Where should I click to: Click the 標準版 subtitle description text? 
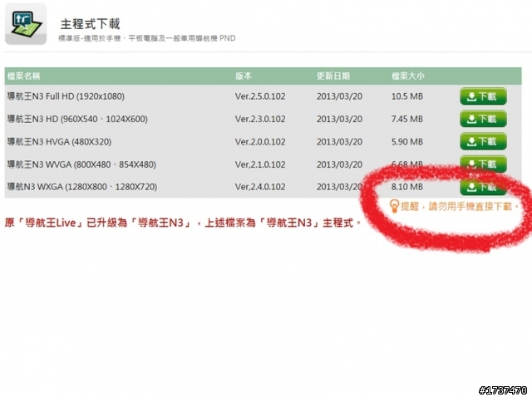tap(147, 38)
